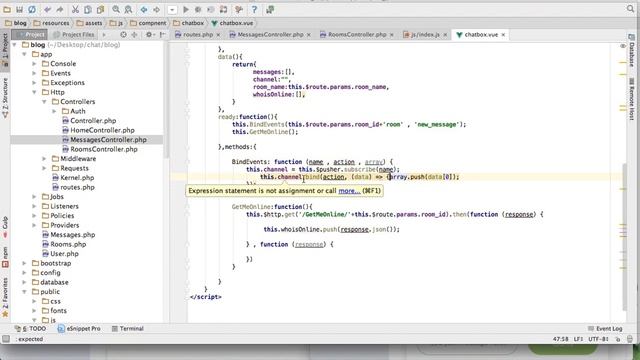Click the 'more...' link in tooltip
The height and width of the screenshot is (360, 640).
point(349,191)
